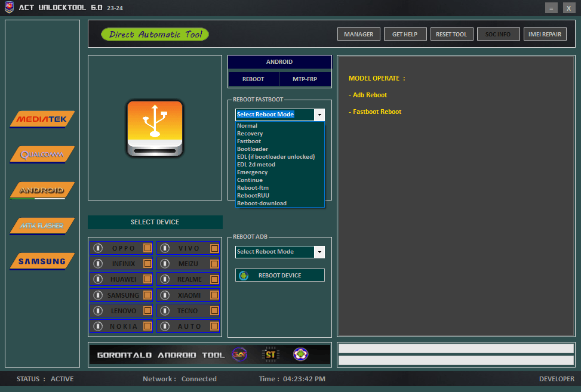The width and height of the screenshot is (581, 392).
Task: Open the MANAGER button
Action: click(x=358, y=34)
